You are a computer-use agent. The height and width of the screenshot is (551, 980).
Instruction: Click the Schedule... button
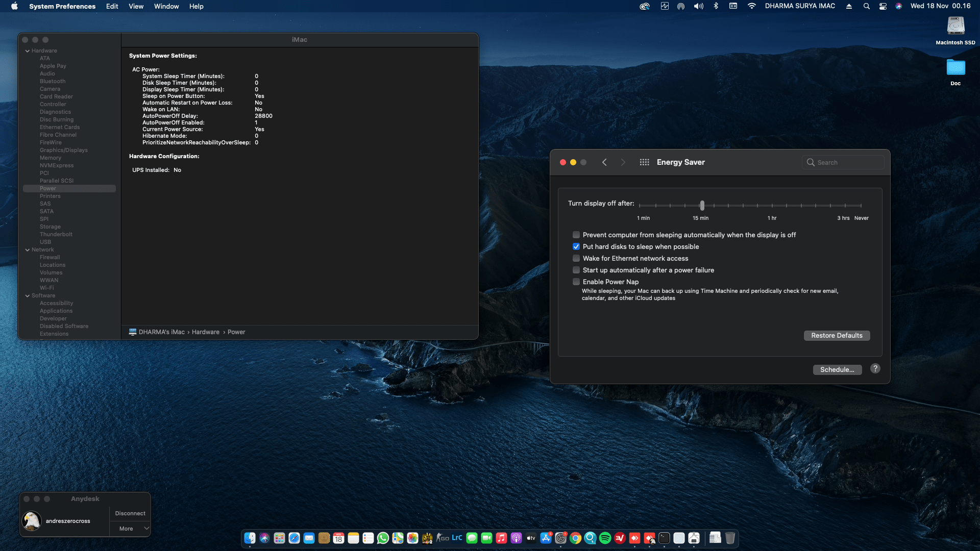837,370
